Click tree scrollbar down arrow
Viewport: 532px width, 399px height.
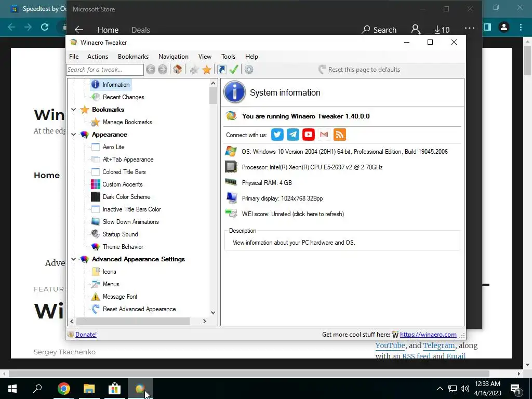click(x=213, y=312)
